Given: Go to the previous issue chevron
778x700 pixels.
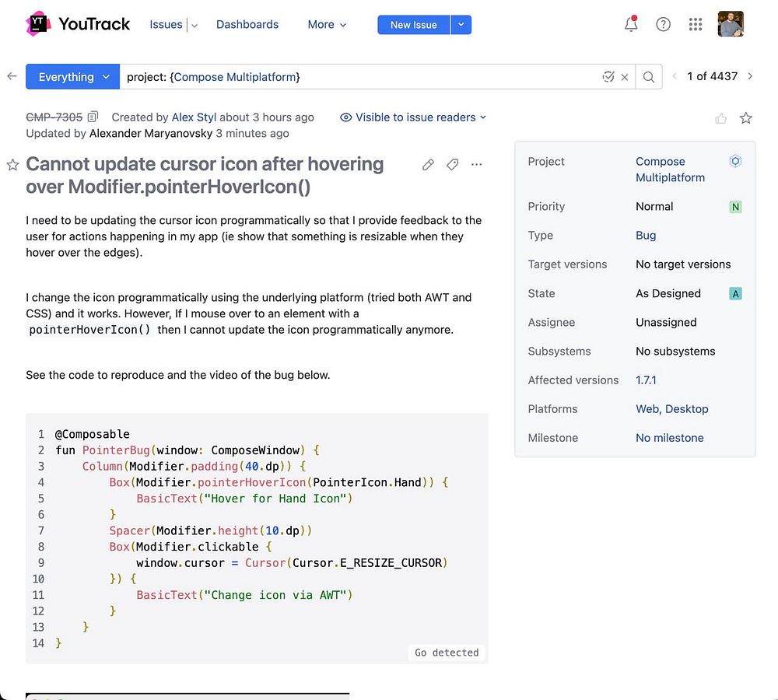Looking at the screenshot, I should [x=675, y=76].
